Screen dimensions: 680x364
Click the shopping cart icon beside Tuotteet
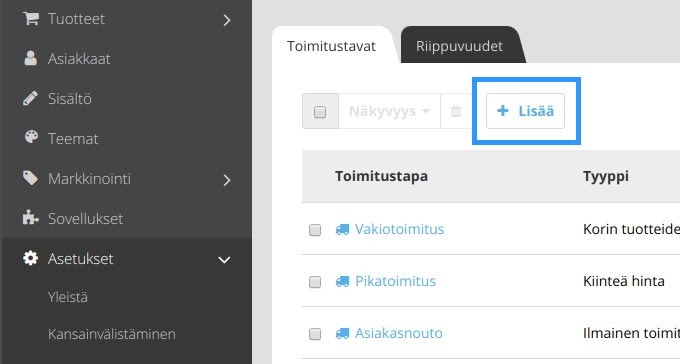pos(31,19)
